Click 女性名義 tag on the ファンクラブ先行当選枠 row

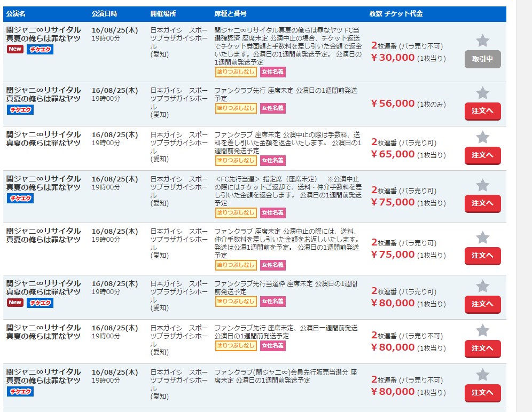tap(273, 302)
